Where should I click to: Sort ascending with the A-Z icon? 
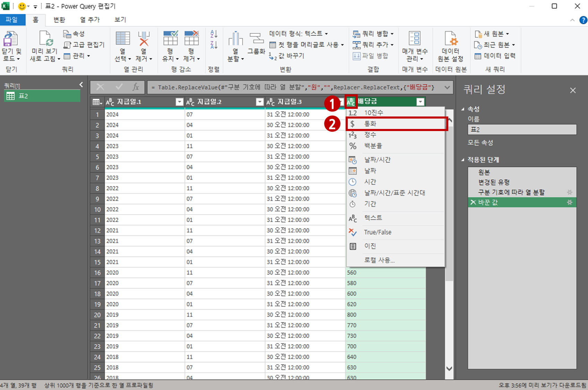tap(214, 34)
